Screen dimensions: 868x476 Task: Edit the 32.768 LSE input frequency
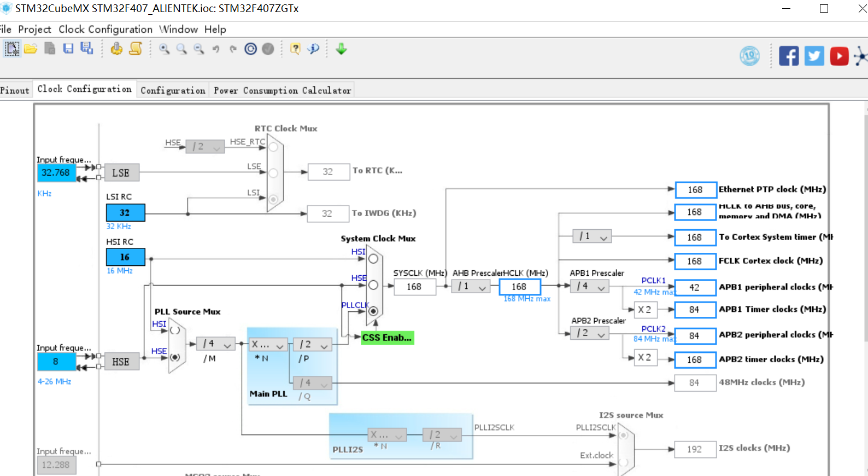click(x=56, y=172)
